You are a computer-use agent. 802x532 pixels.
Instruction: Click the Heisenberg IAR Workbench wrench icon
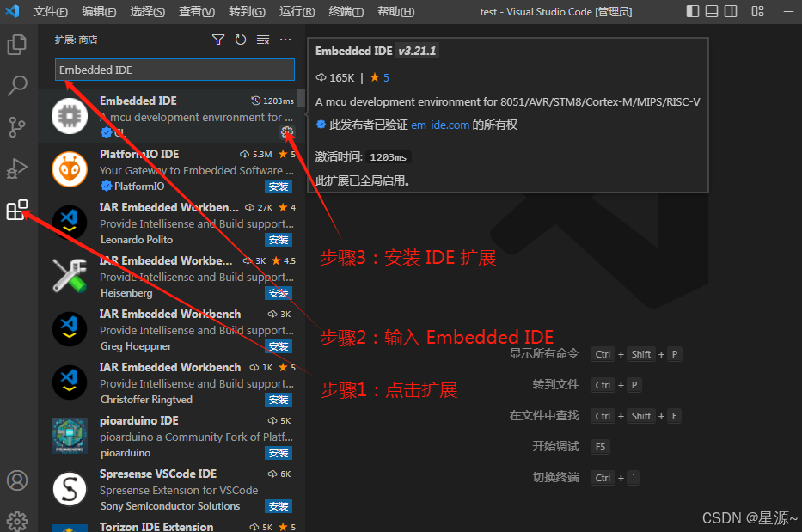tap(70, 276)
